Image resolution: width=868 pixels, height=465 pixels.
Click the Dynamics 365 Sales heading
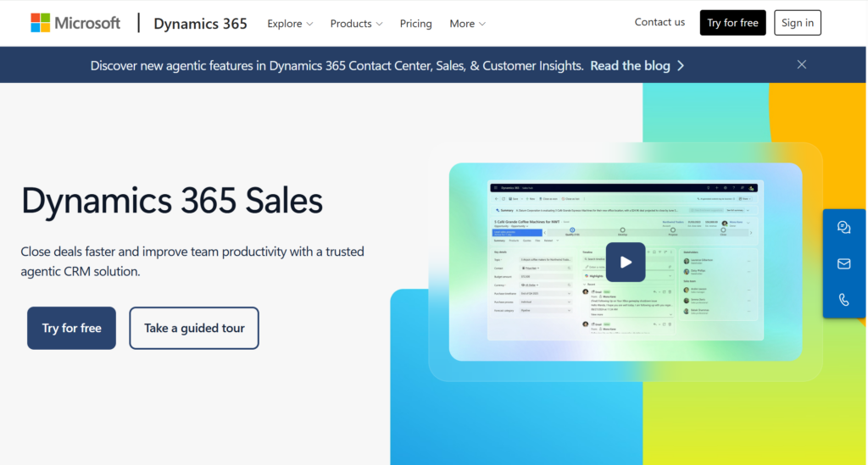pos(172,200)
